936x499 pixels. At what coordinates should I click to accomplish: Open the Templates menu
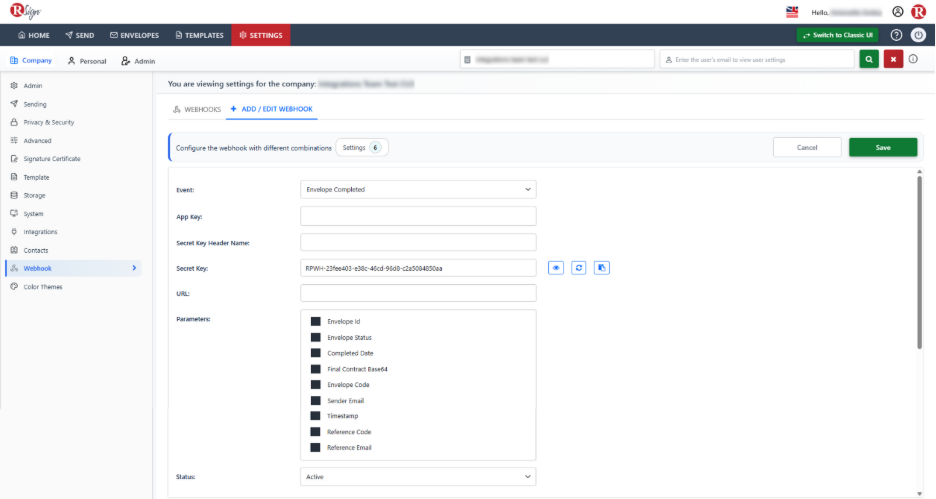point(199,35)
